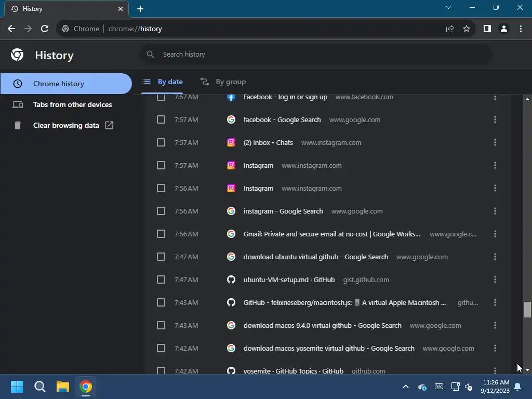The image size is (532, 399).
Task: Open more actions for Gmail entry
Action: (x=495, y=234)
